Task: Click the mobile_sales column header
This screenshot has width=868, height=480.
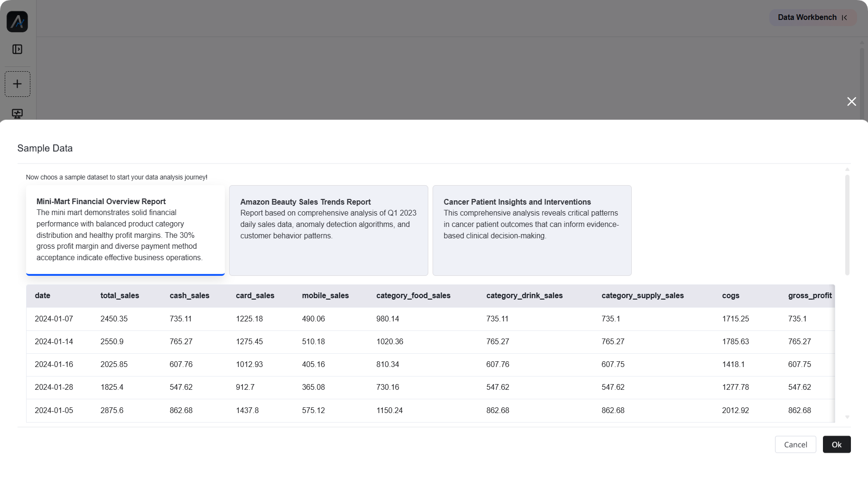Action: tap(325, 295)
